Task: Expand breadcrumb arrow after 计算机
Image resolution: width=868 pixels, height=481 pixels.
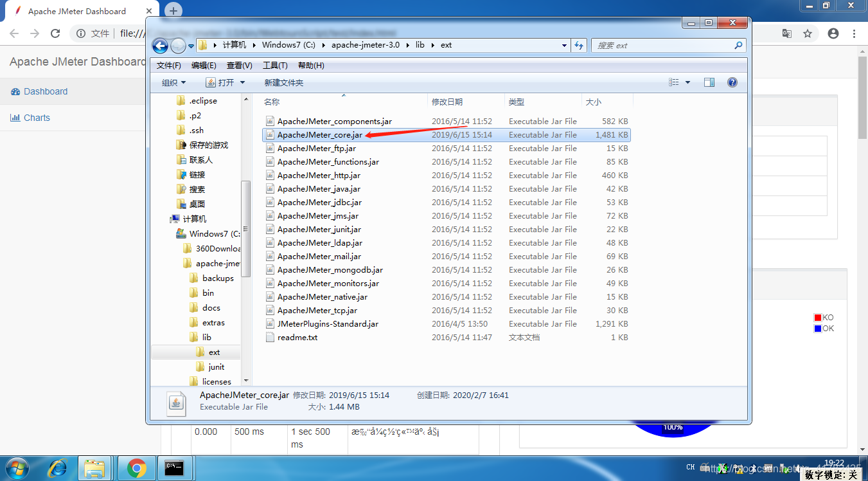Action: [254, 45]
